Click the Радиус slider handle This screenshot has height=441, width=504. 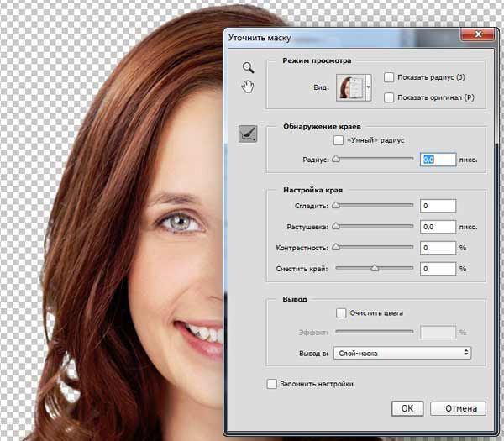point(336,159)
